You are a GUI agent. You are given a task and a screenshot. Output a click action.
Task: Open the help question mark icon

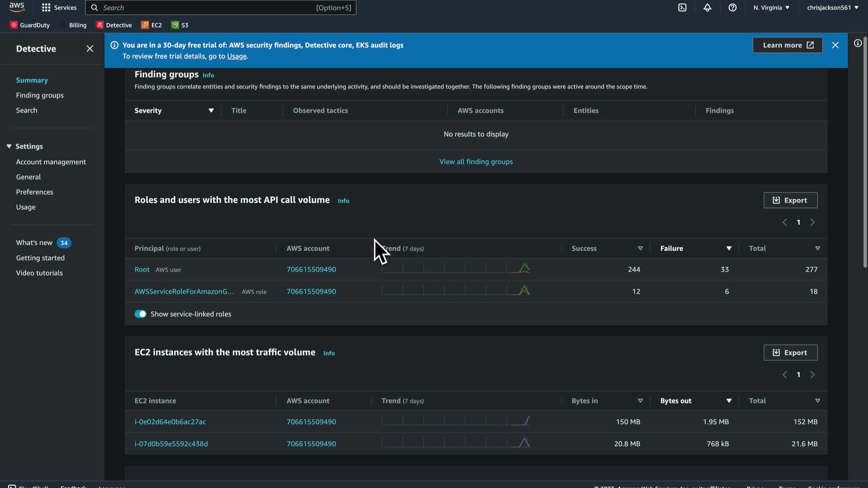coord(732,8)
